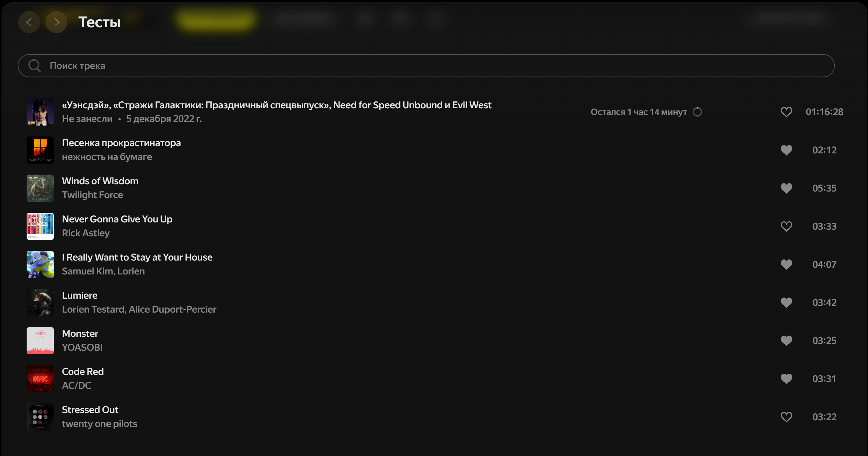Like Never Gonna Give You Up
The height and width of the screenshot is (456, 868).
tap(786, 226)
